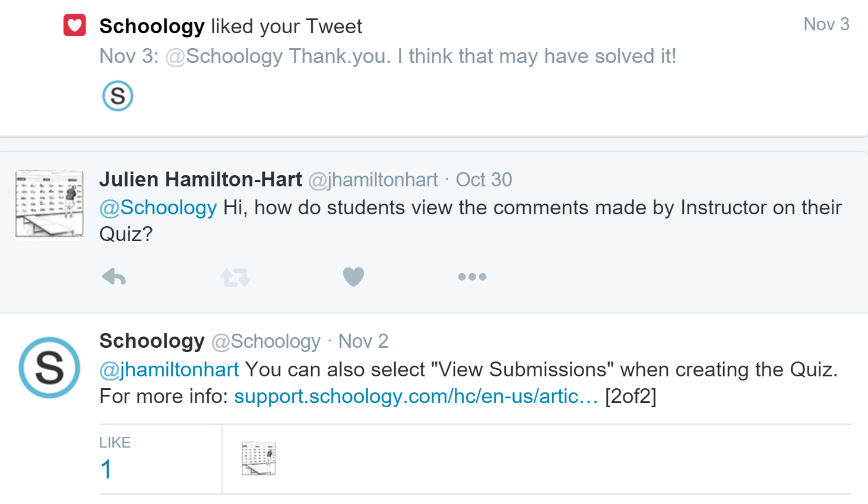Viewport: 868px width, 504px height.
Task: Reply to Julien Hamilton-Hart's tweet
Action: point(114,277)
